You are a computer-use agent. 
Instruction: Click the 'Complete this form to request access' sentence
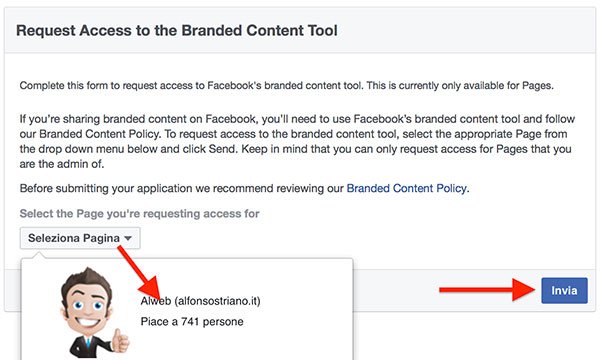pyautogui.click(x=286, y=85)
